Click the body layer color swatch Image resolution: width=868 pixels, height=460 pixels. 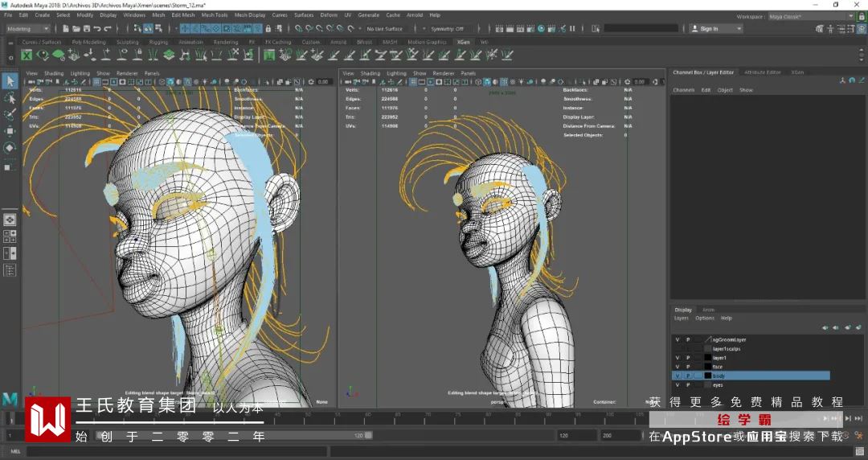[x=708, y=376]
